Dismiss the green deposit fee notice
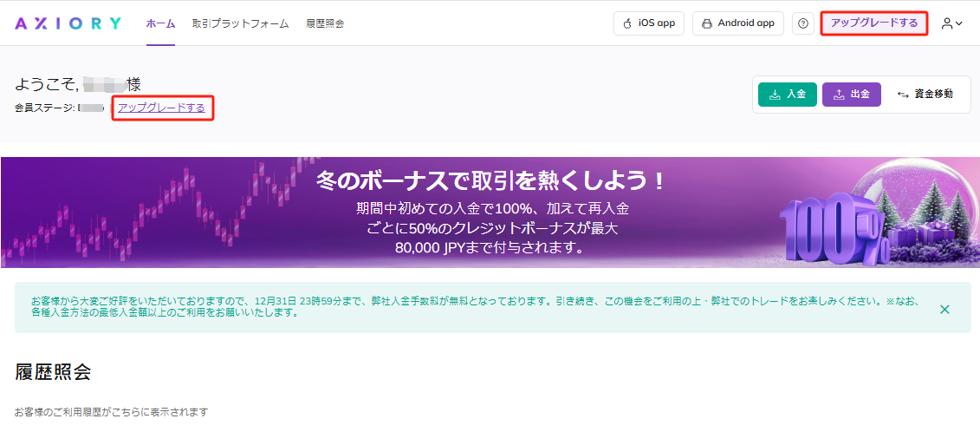 944,309
